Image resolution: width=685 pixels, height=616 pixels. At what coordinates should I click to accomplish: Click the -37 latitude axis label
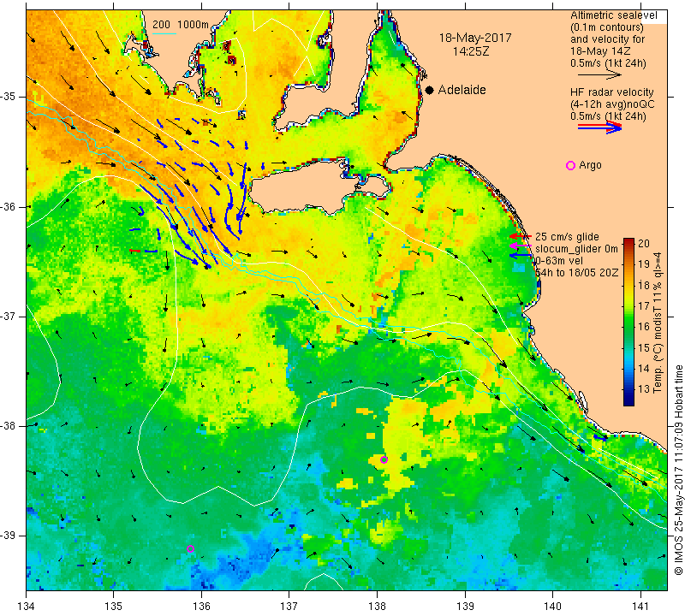point(9,316)
